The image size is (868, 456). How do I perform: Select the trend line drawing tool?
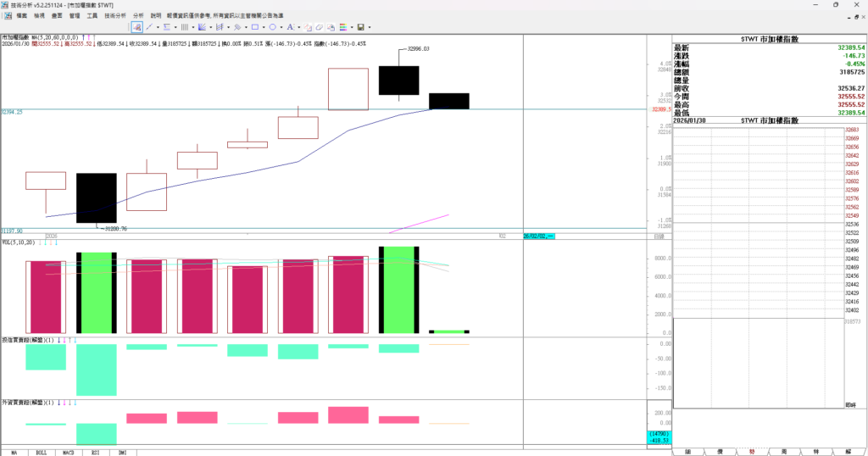tap(149, 27)
